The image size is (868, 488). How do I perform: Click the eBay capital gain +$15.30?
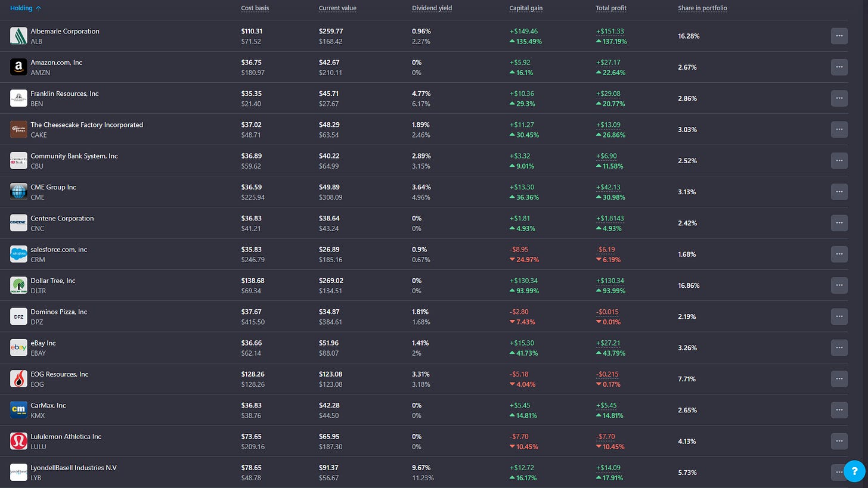(x=522, y=343)
